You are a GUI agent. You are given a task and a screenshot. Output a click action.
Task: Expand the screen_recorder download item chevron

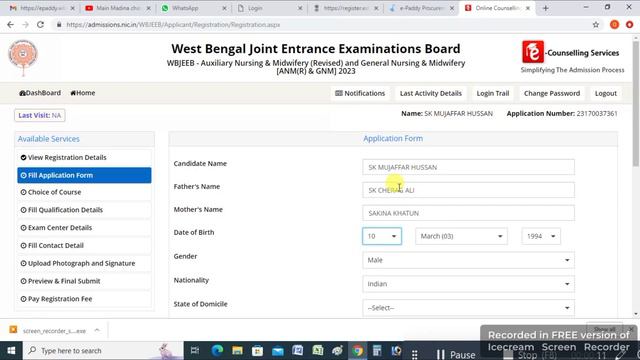(x=97, y=330)
